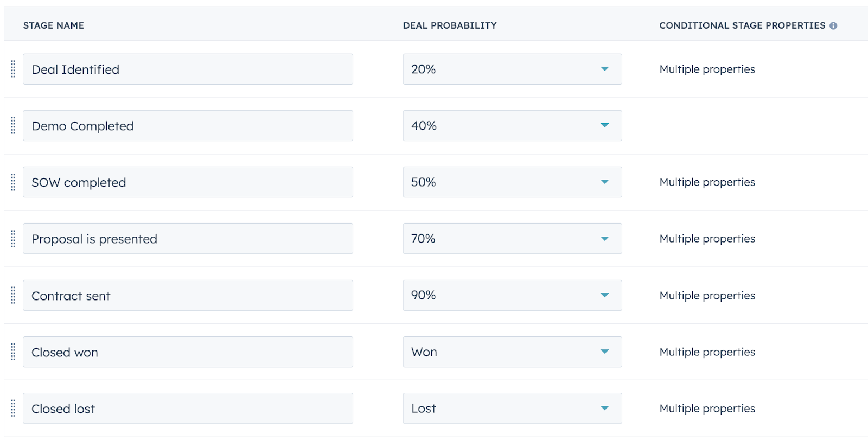Click the drag handle for SOW completed stage

click(14, 182)
